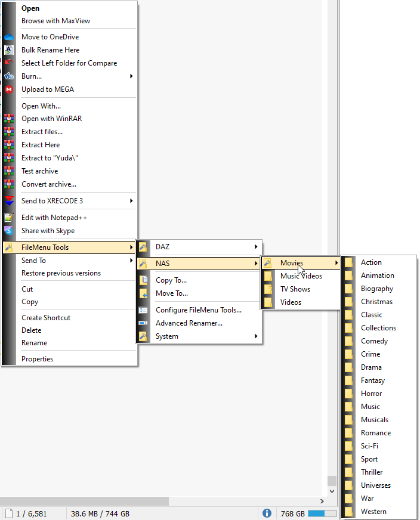The width and height of the screenshot is (420, 520).
Task: Click the DAZ submenu wrench icon
Action: (143, 247)
